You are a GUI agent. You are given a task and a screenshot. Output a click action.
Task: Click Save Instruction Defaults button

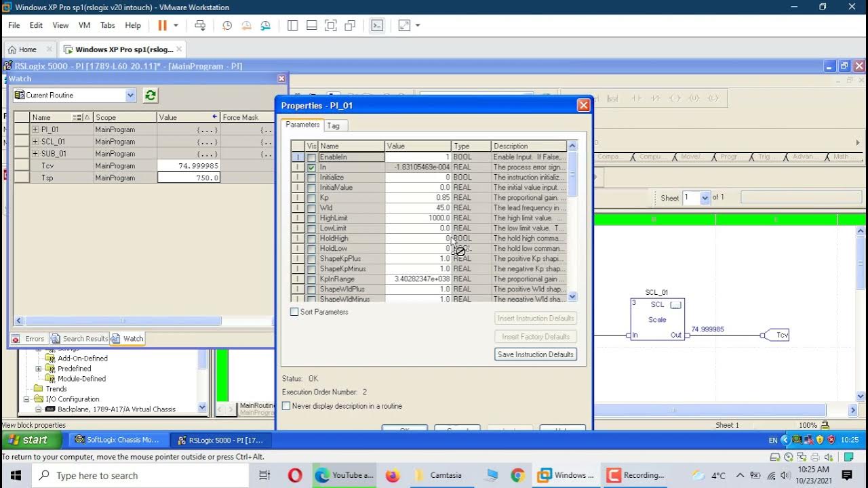[x=536, y=354]
